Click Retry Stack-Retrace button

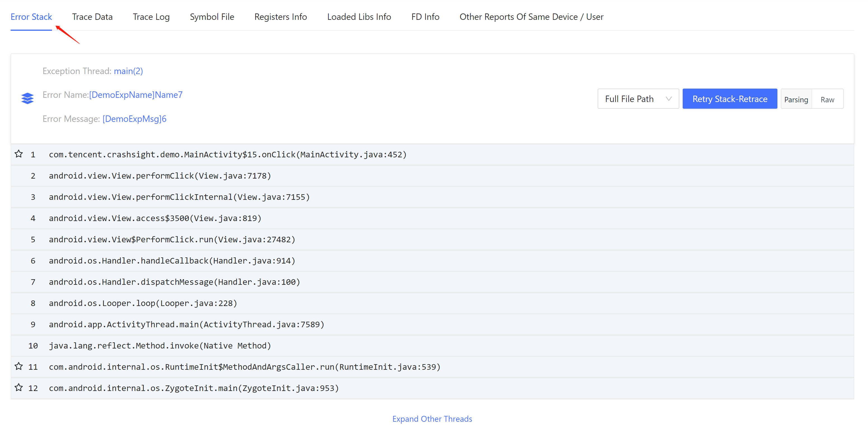pos(730,99)
